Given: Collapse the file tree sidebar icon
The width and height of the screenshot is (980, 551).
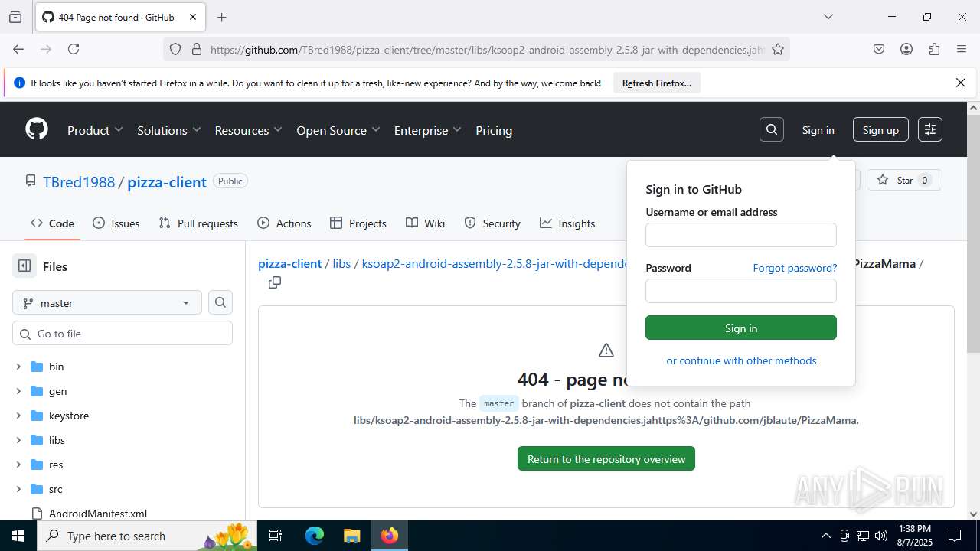Looking at the screenshot, I should tap(24, 266).
